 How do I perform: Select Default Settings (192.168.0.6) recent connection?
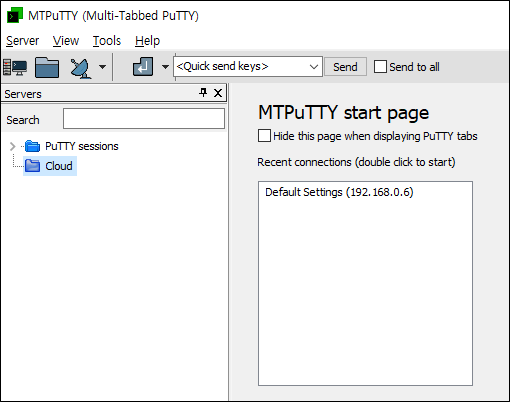point(339,192)
